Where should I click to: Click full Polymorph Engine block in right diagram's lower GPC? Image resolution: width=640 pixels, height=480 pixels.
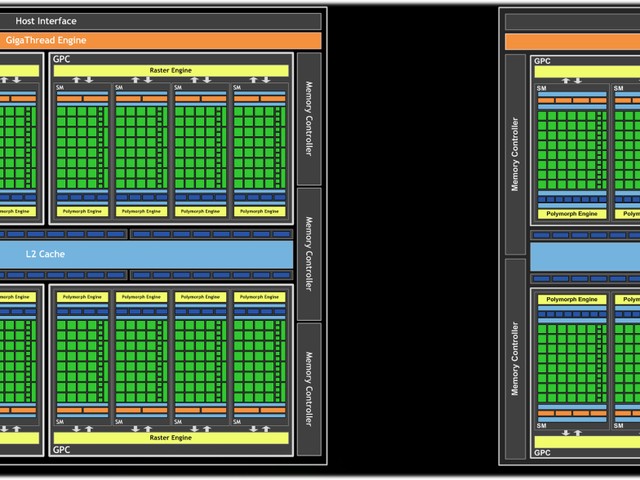572,300
